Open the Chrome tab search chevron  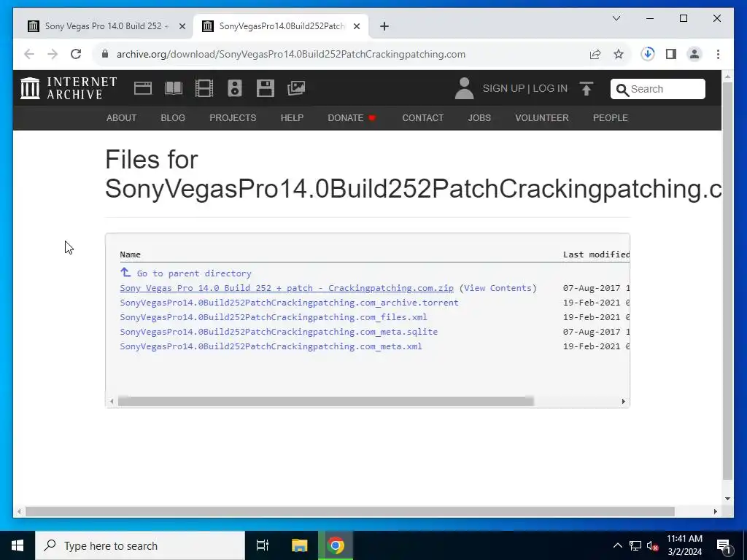[616, 18]
